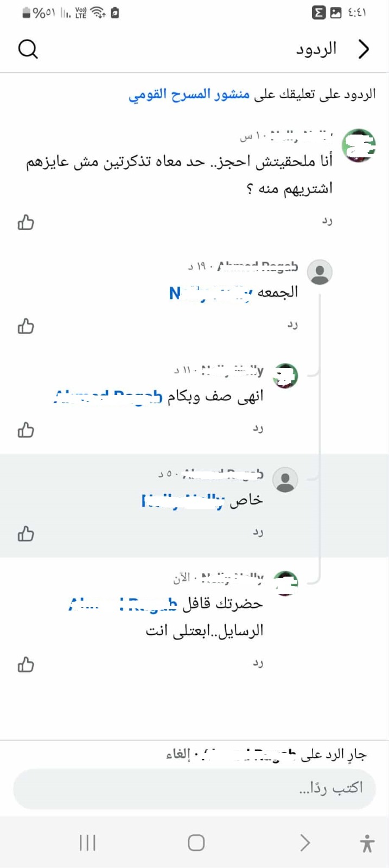Tap the Android home button

click(196, 843)
